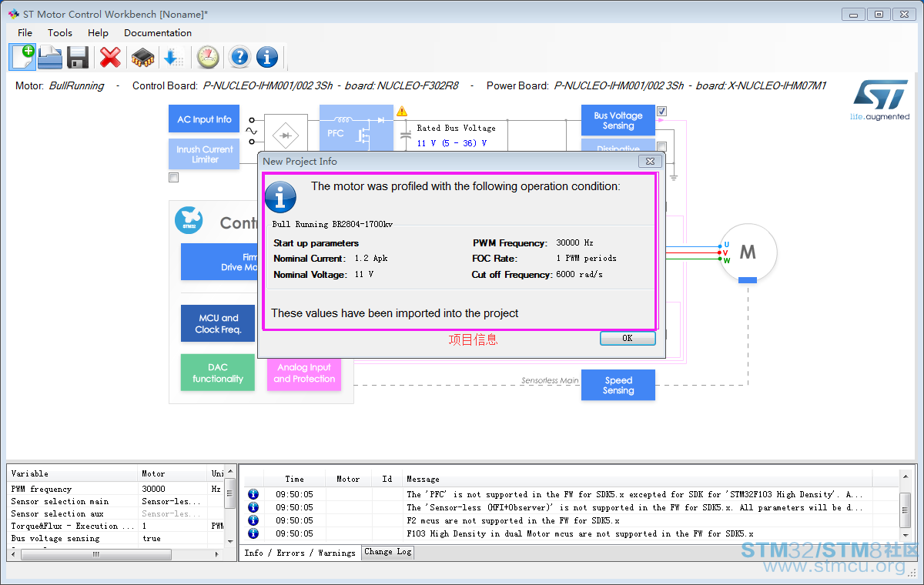Click the ST life.augmented logo
The image size is (924, 585).
click(x=880, y=101)
